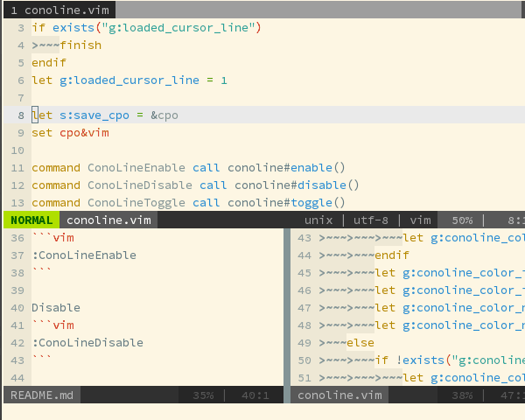Screen dimensions: 525x420
Task: Click Disable heading on README line 40
Action: pyautogui.click(x=56, y=308)
